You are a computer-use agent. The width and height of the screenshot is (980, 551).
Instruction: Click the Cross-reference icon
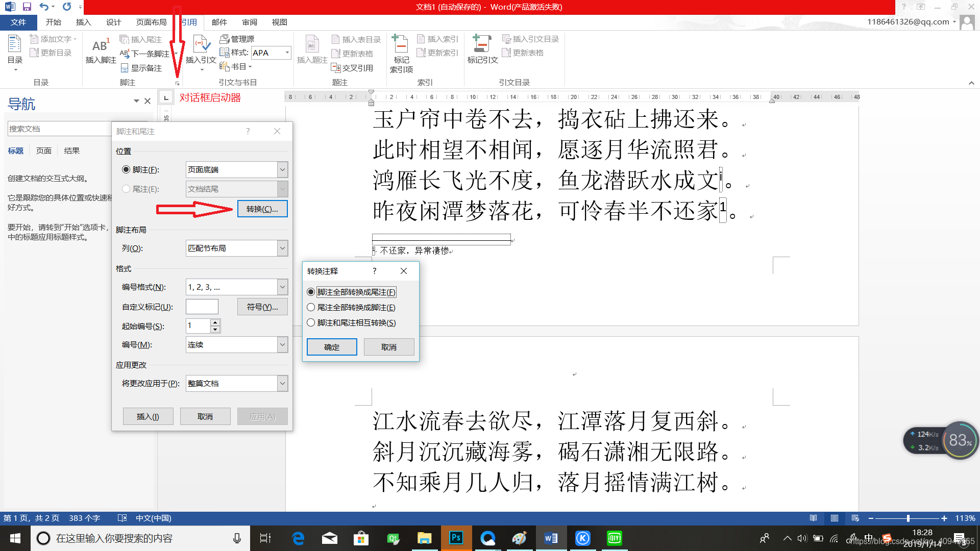click(x=336, y=68)
